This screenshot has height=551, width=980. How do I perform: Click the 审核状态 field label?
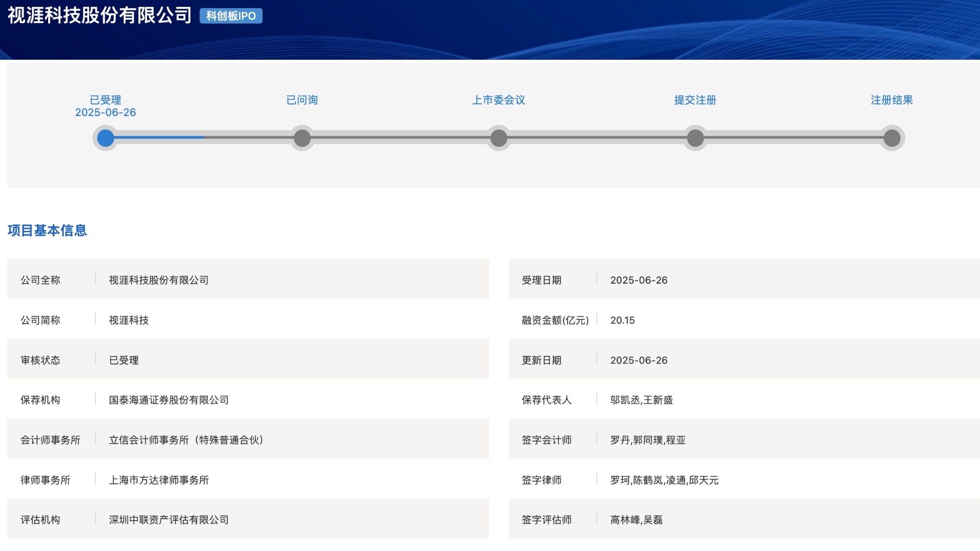[40, 360]
